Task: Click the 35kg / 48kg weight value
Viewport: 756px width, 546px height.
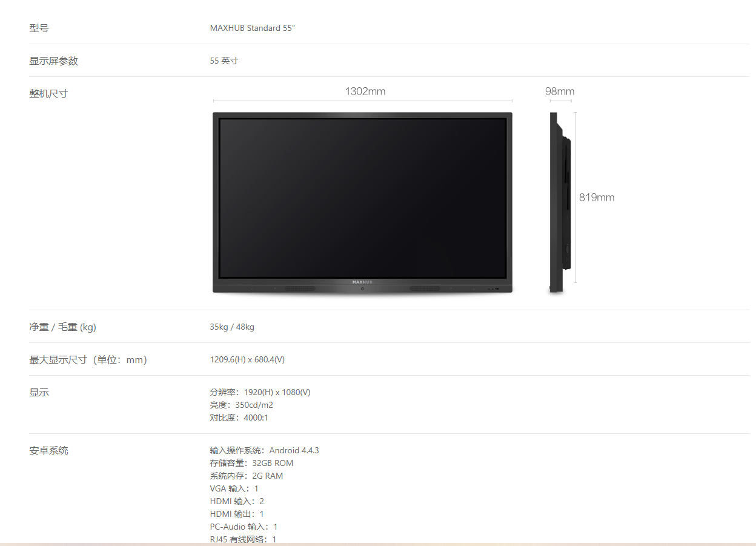Action: click(232, 327)
